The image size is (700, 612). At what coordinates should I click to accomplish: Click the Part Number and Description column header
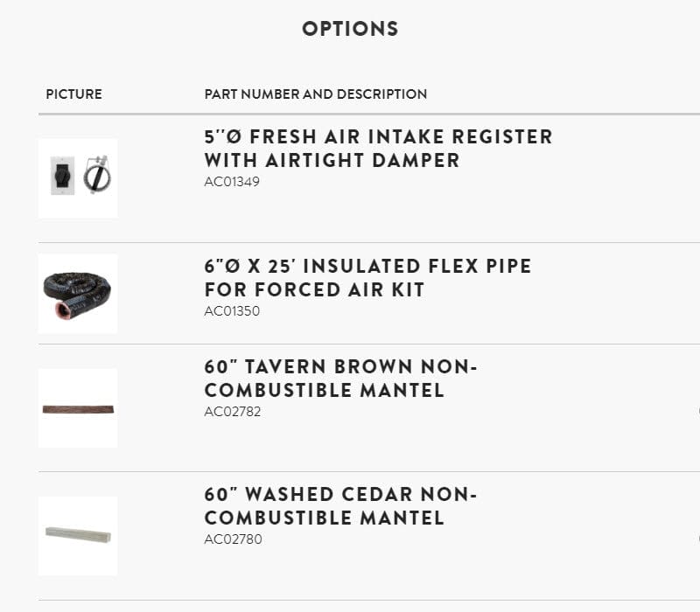click(315, 94)
